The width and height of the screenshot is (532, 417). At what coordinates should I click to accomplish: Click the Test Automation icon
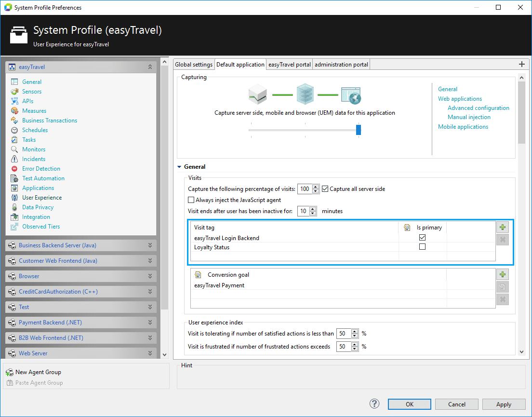click(14, 178)
